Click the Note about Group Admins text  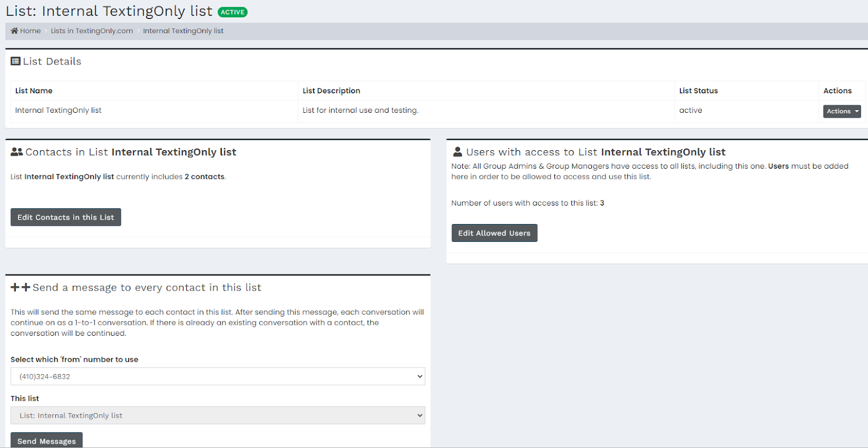(650, 171)
